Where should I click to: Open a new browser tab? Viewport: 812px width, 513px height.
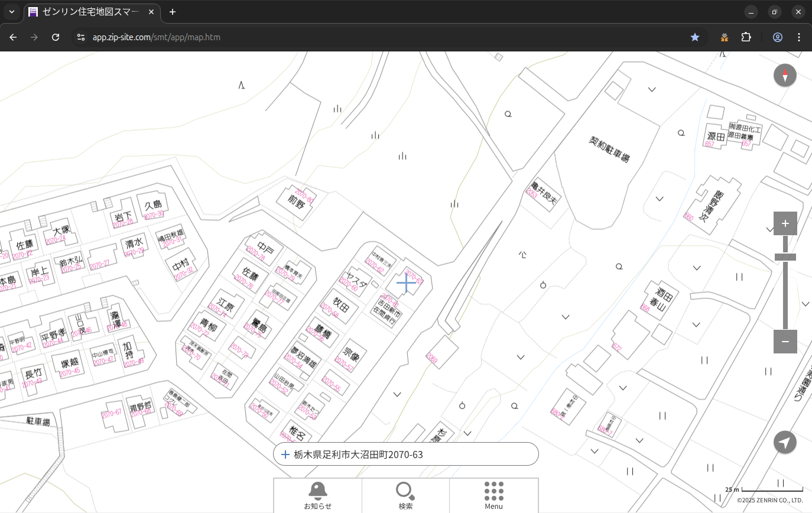tap(173, 12)
